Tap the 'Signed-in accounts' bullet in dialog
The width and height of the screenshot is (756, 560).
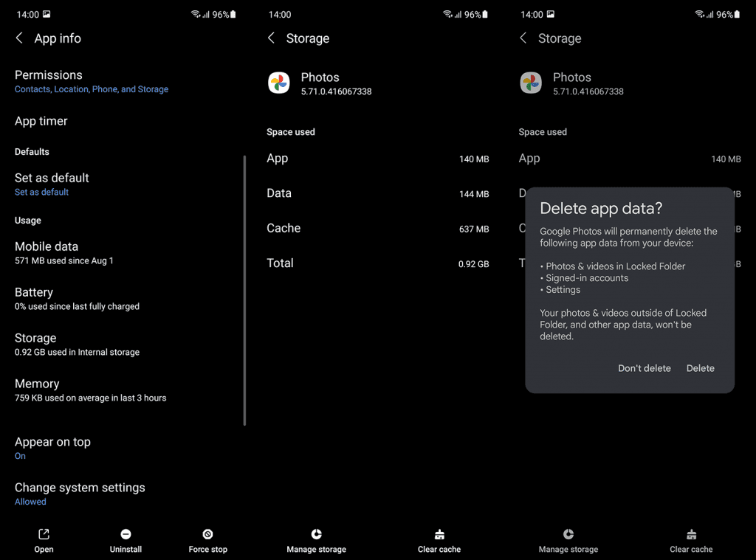coord(584,278)
